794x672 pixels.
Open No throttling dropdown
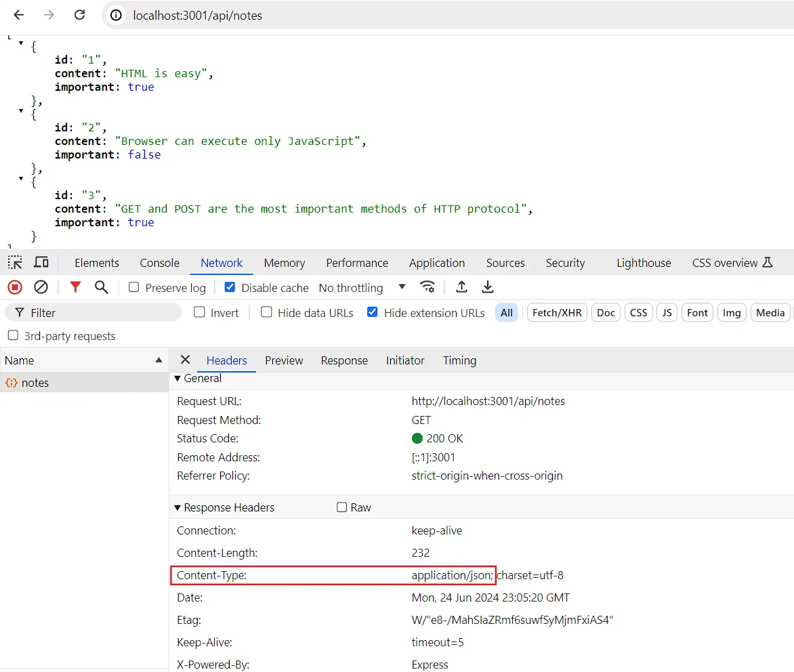coord(362,288)
